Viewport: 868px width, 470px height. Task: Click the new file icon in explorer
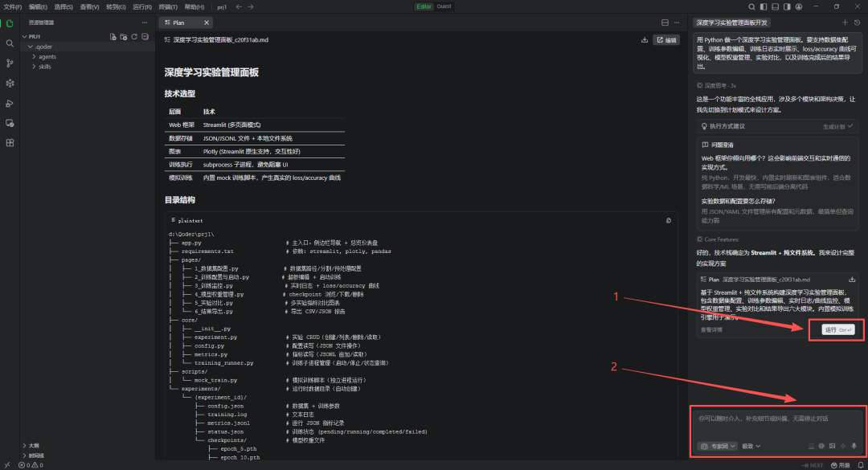pos(113,37)
